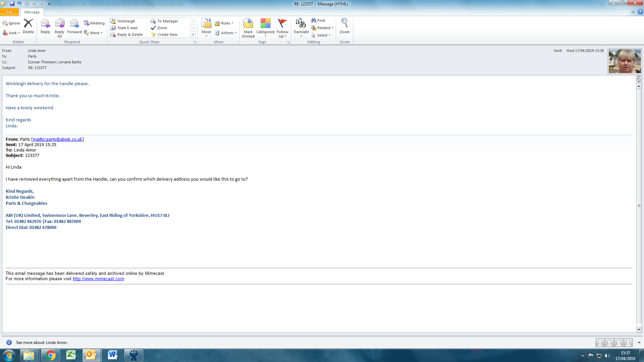Expand the People Pane toggle arrow

pyautogui.click(x=639, y=343)
